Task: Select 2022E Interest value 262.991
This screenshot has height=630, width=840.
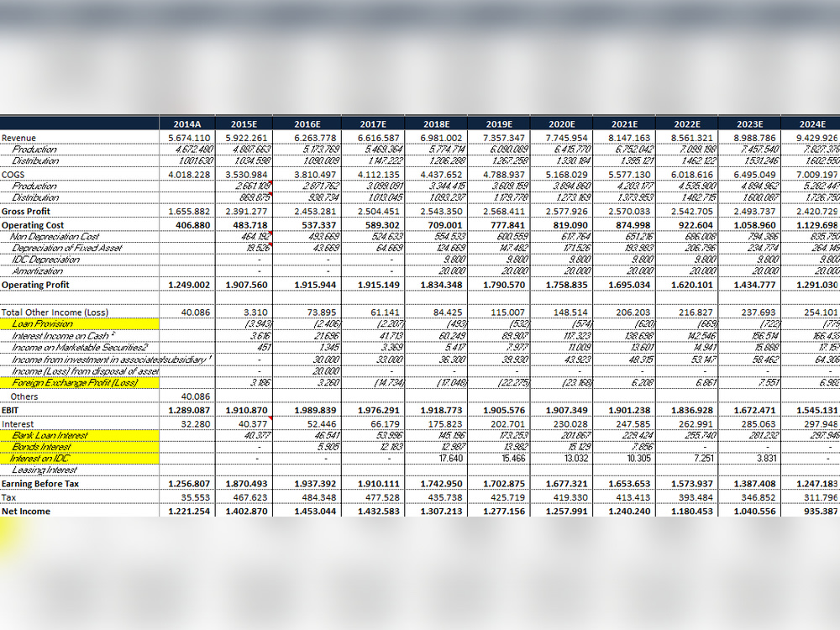Action: point(696,423)
